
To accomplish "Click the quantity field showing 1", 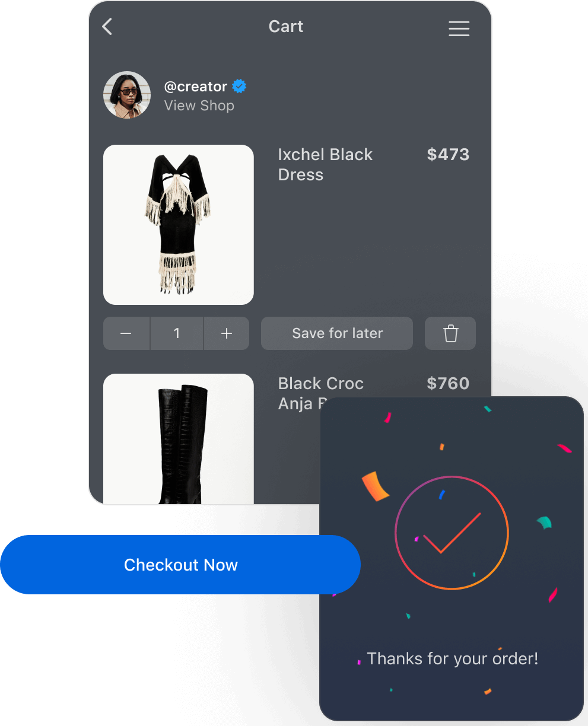I will point(177,333).
